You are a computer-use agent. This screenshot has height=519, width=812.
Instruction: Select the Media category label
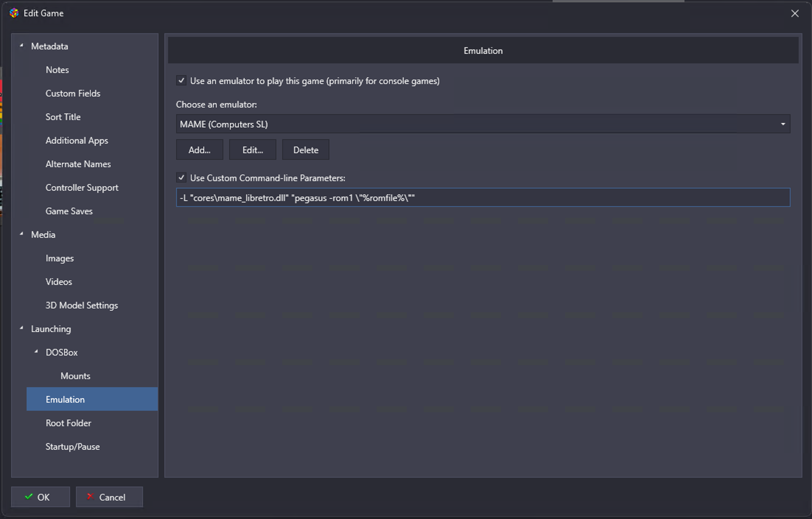point(43,235)
